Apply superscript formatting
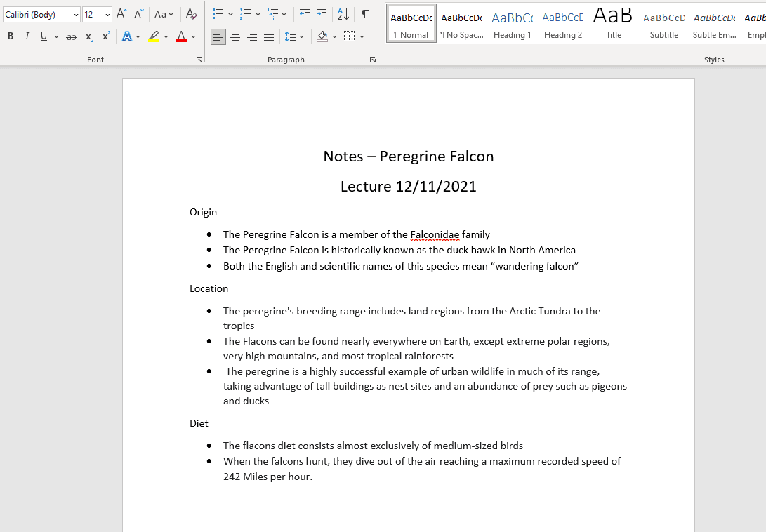This screenshot has height=532, width=766. coord(106,36)
